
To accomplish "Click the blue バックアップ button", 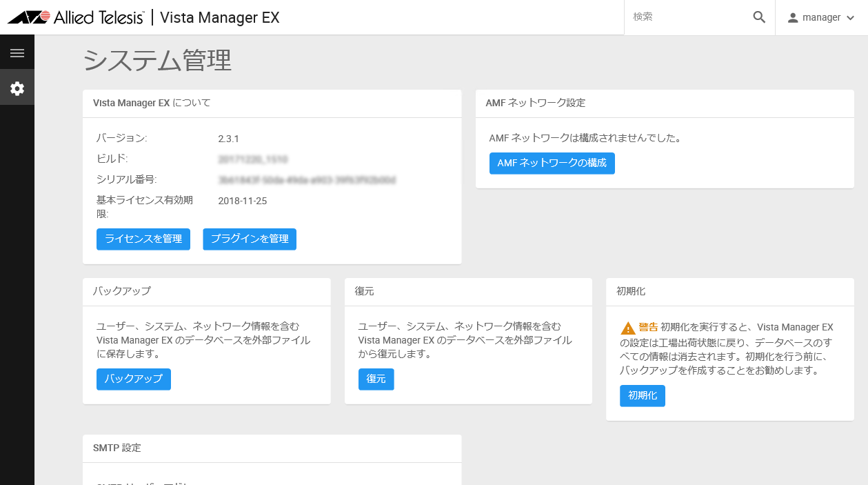I will pyautogui.click(x=134, y=379).
